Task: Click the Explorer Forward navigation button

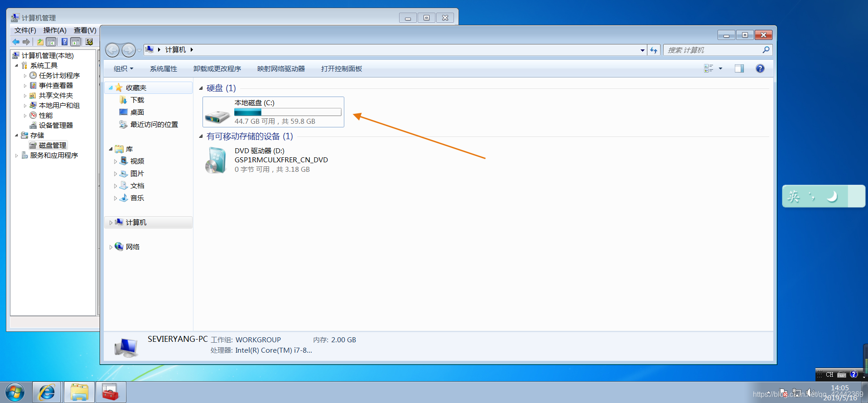Action: (x=129, y=50)
